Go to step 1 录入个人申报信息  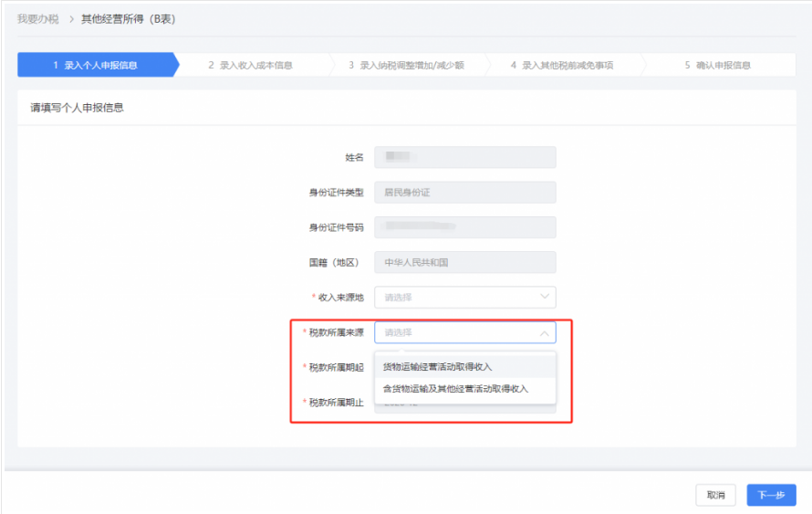[96, 66]
